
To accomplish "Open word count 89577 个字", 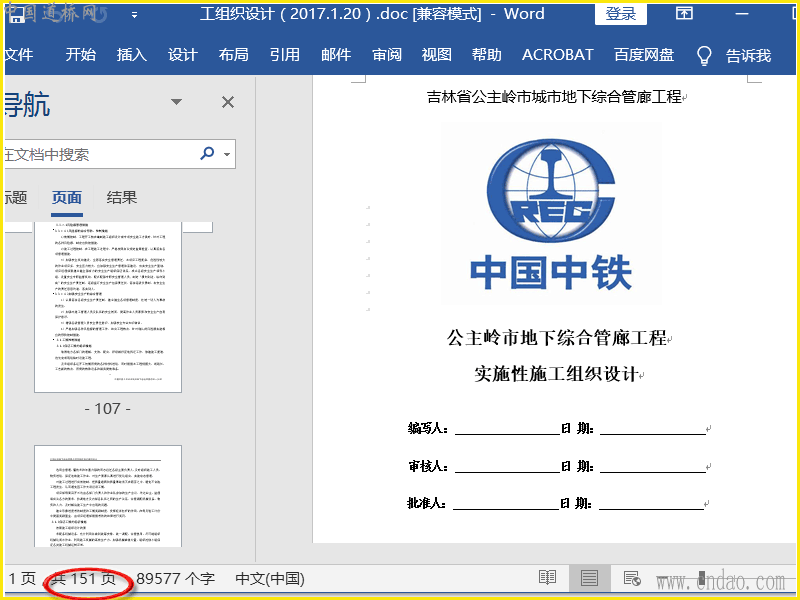I will (x=176, y=579).
